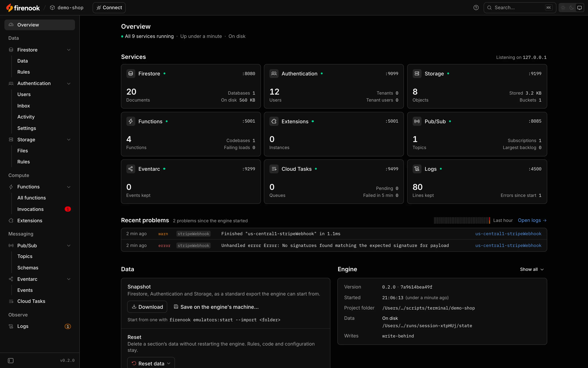Switch to light theme sun icon

[563, 8]
